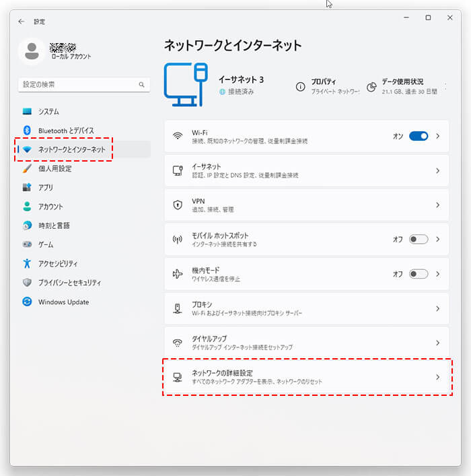Turn on the モバイル ホットスポット toggle
The height and width of the screenshot is (476, 471).
click(419, 239)
